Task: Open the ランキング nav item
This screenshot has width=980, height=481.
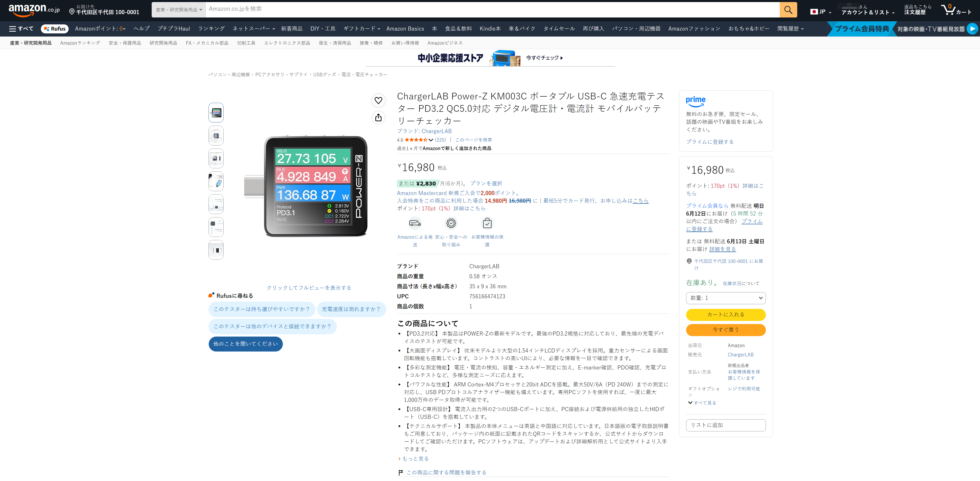Action: 211,29
